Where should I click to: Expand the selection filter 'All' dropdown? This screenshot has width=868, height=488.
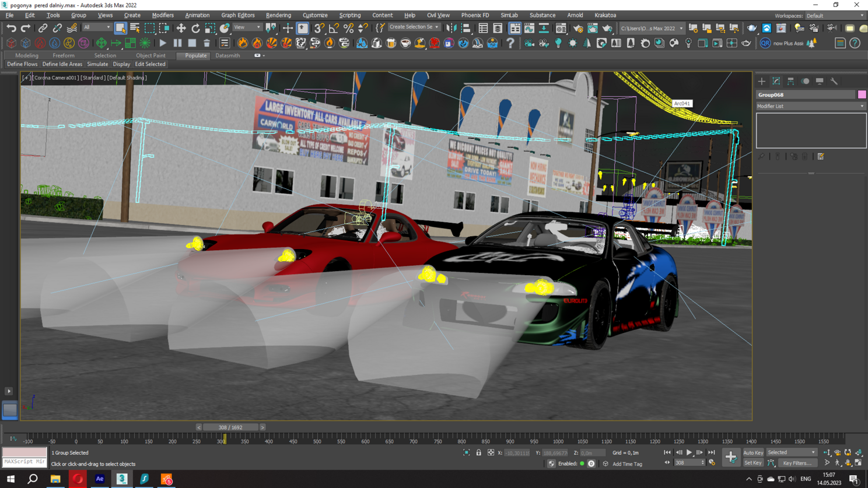(97, 27)
